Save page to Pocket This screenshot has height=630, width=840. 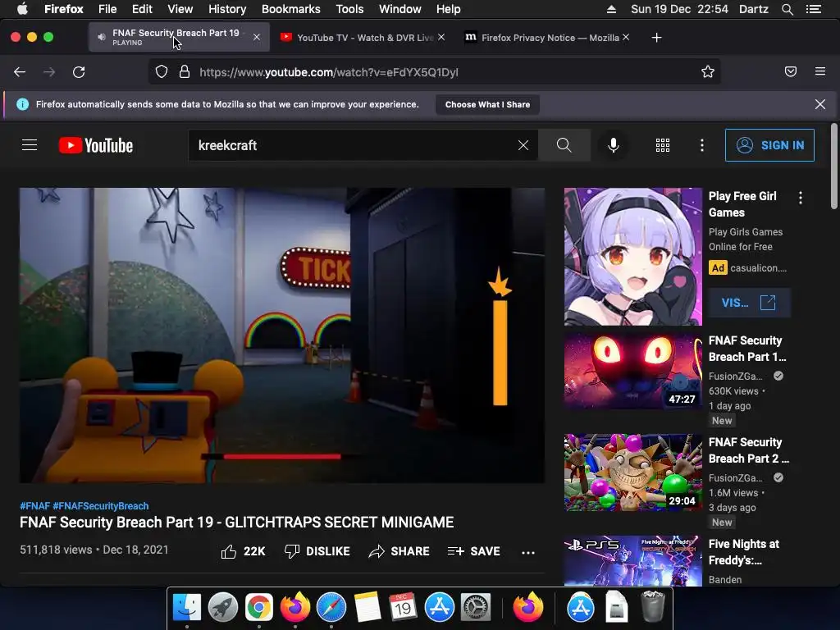(791, 72)
